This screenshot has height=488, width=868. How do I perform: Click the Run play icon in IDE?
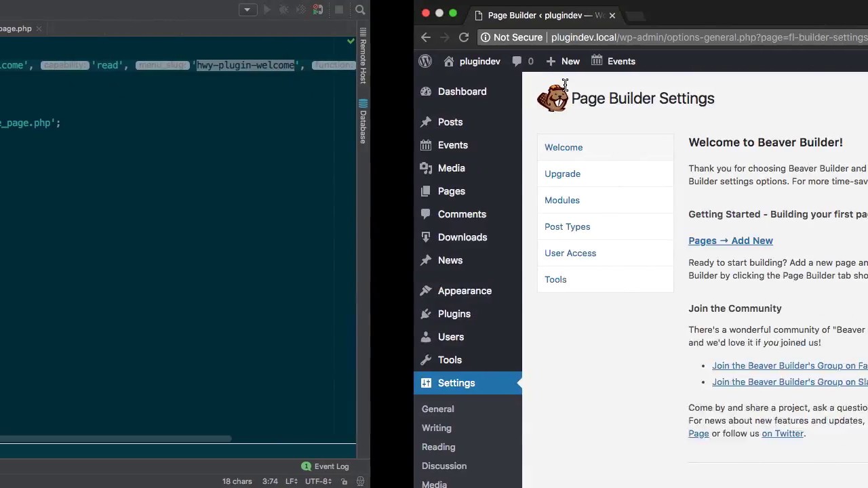click(x=267, y=9)
